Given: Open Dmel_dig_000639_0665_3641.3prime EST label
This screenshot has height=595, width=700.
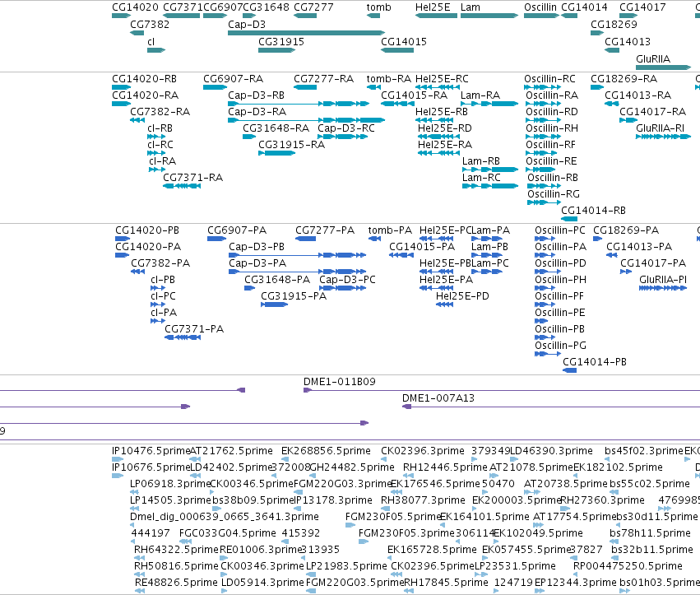Looking at the screenshot, I should click(x=224, y=517).
